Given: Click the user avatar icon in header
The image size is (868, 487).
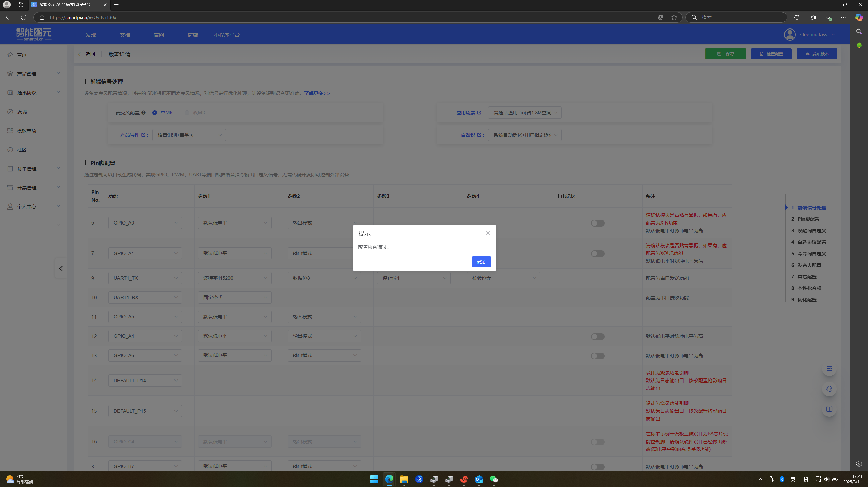Looking at the screenshot, I should (790, 35).
